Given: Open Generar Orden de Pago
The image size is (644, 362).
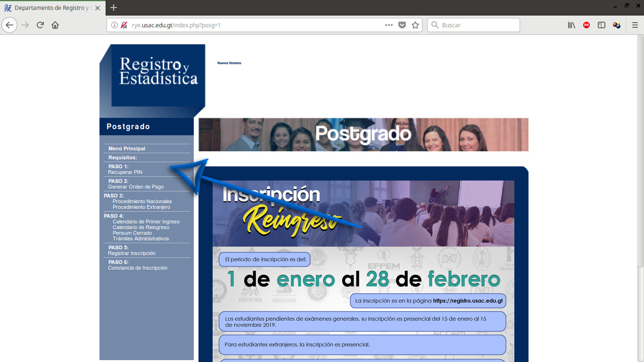Looking at the screenshot, I should tap(136, 187).
